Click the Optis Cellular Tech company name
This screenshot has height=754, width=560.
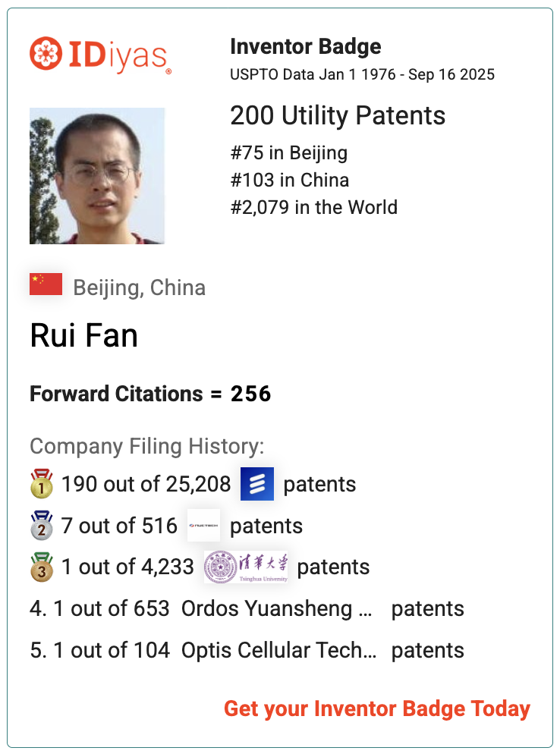tap(279, 650)
